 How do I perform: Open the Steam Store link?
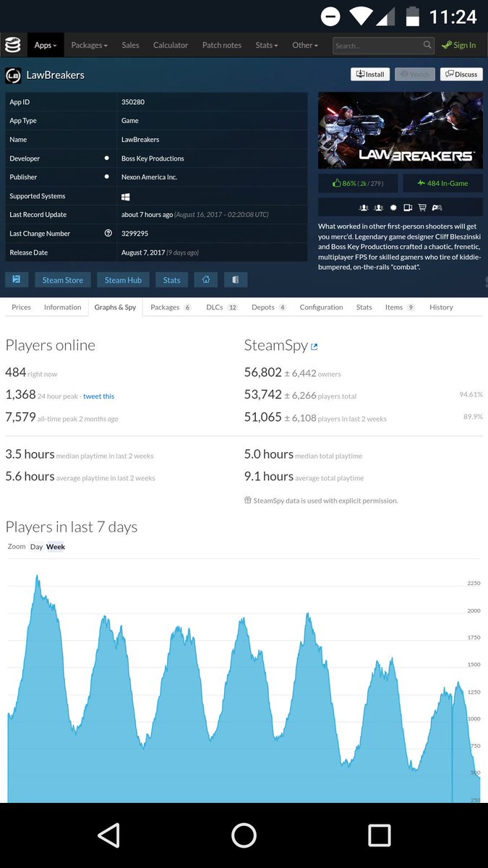[x=62, y=280]
